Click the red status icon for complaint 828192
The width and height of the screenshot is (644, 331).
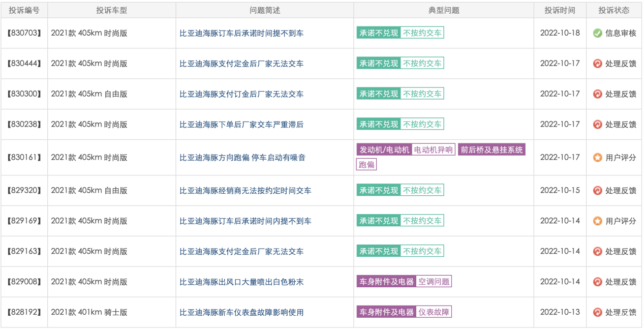click(598, 312)
